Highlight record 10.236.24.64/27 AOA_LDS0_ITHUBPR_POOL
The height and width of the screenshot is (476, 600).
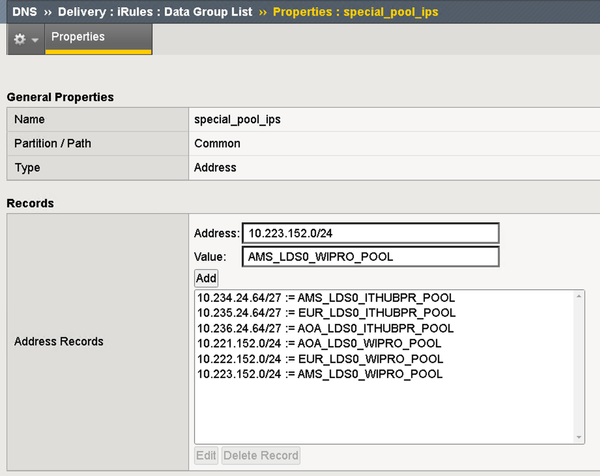point(326,328)
